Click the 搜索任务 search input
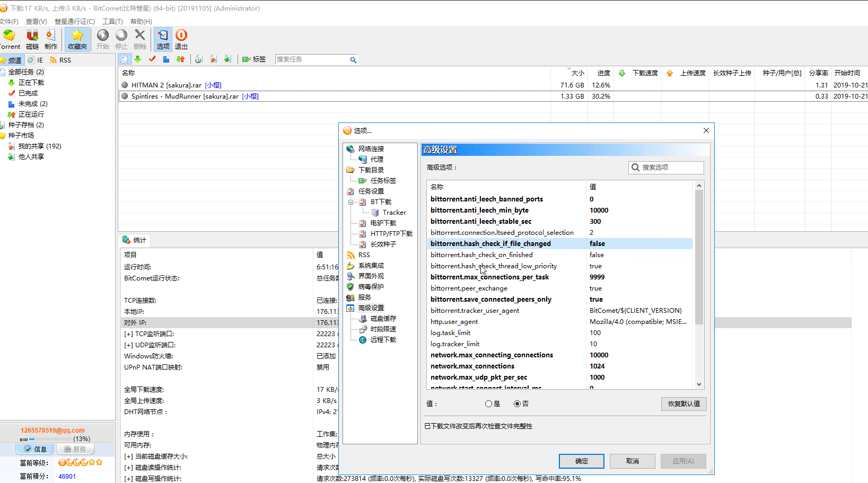 point(312,59)
